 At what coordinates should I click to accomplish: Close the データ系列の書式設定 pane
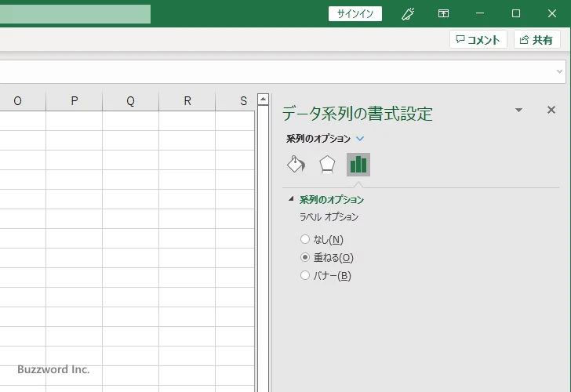551,110
